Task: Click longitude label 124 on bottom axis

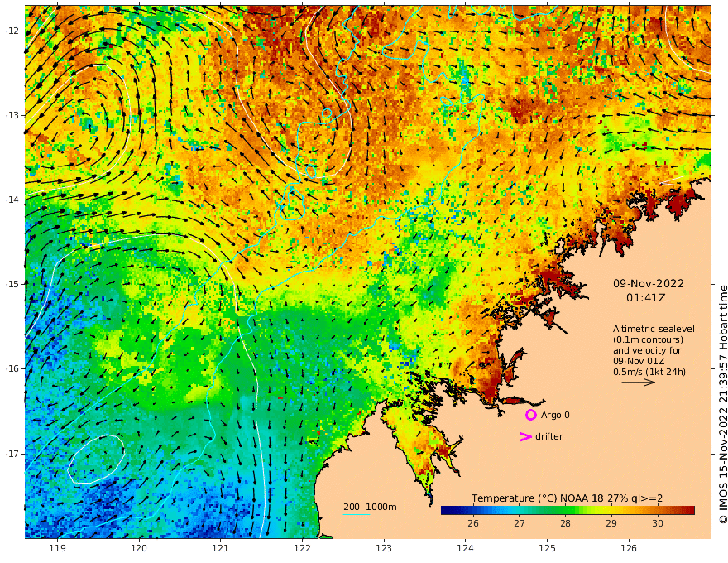Action: point(466,549)
